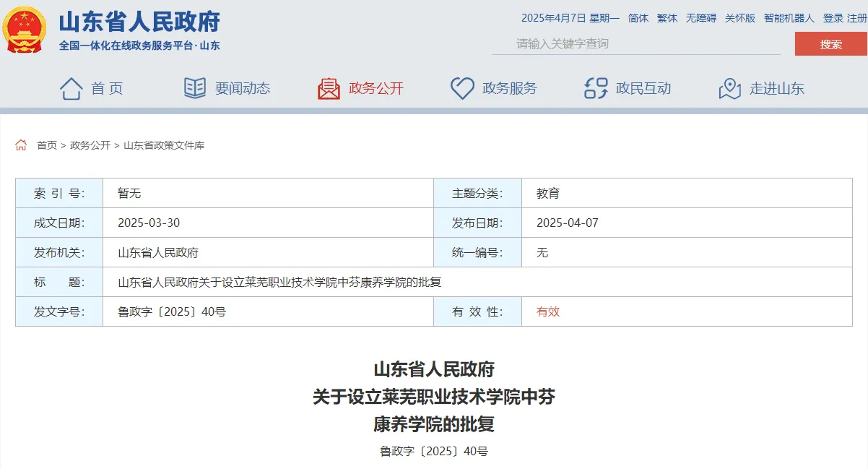Screen dimensions: 868x469
Task: Open the 要闻动态 navigation tab
Action: 243,88
